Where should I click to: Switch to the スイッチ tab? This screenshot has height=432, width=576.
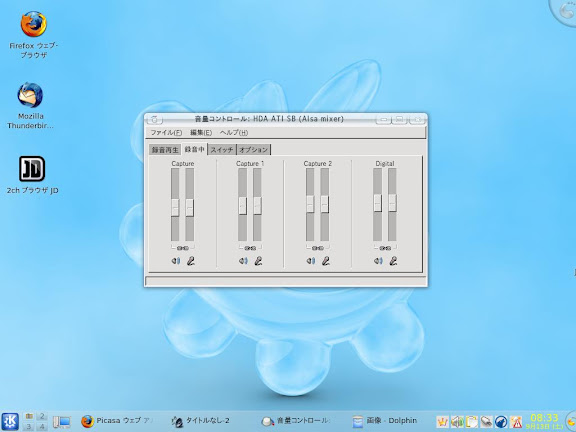point(222,150)
